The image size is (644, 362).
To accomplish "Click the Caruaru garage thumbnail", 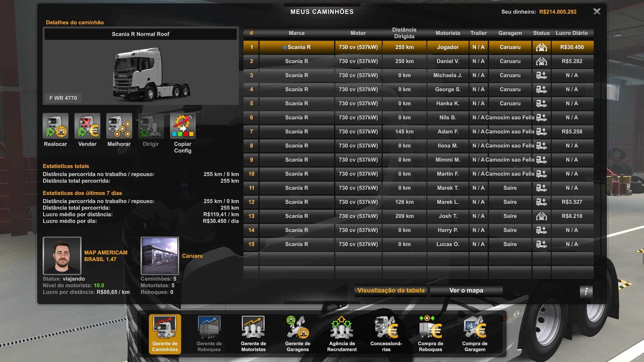I will tap(160, 256).
